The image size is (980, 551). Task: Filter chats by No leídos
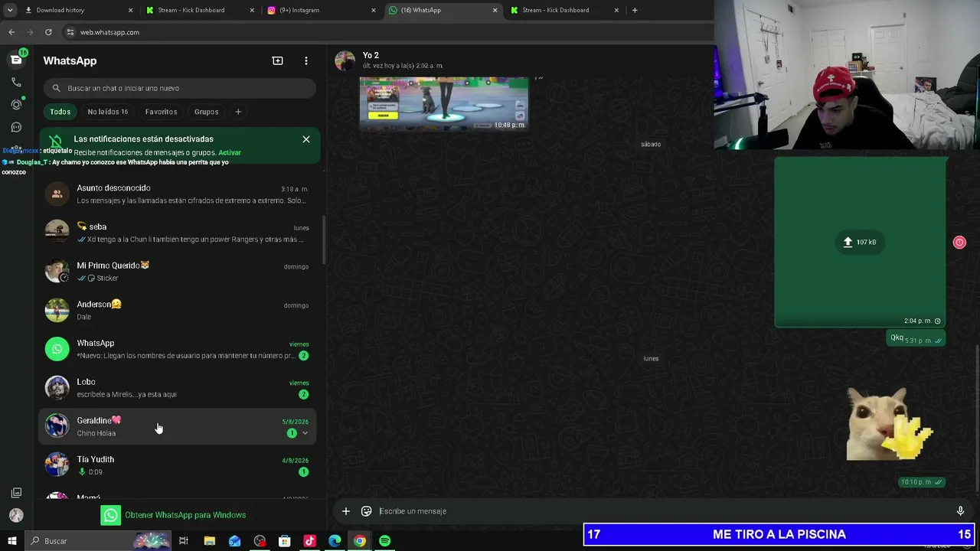tap(107, 112)
